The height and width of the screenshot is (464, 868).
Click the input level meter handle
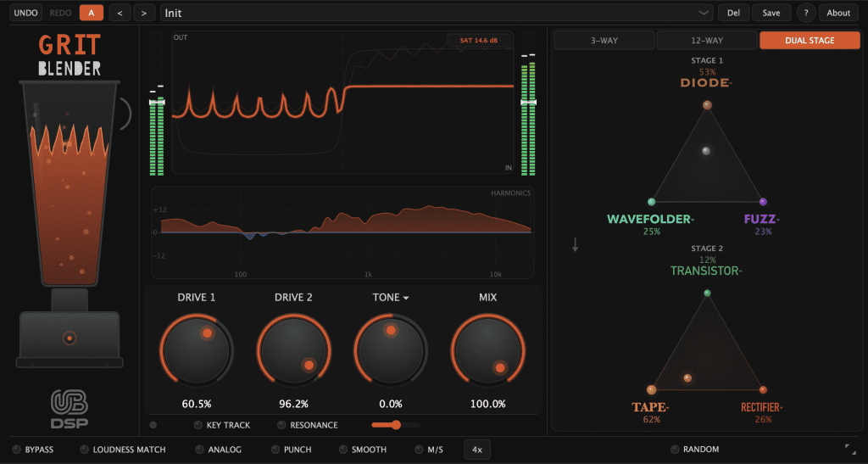[x=157, y=103]
